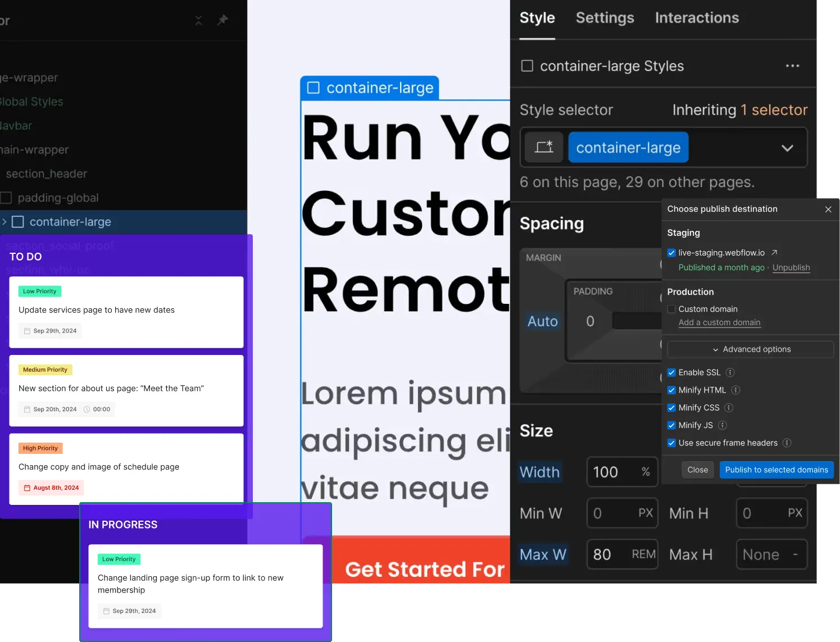The height and width of the screenshot is (642, 840).
Task: Toggle live-staging.webflow.io checkbox
Action: [x=671, y=253]
